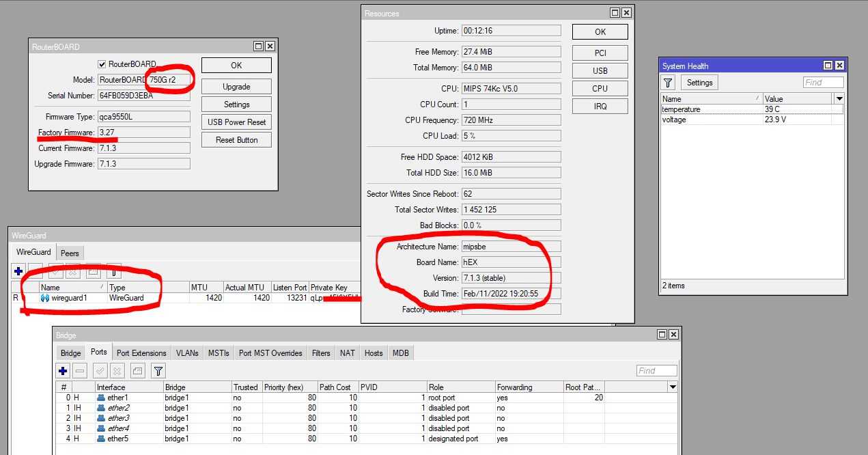Click the Actual MTU column header in WireGuard
The width and height of the screenshot is (868, 455).
pyautogui.click(x=247, y=288)
